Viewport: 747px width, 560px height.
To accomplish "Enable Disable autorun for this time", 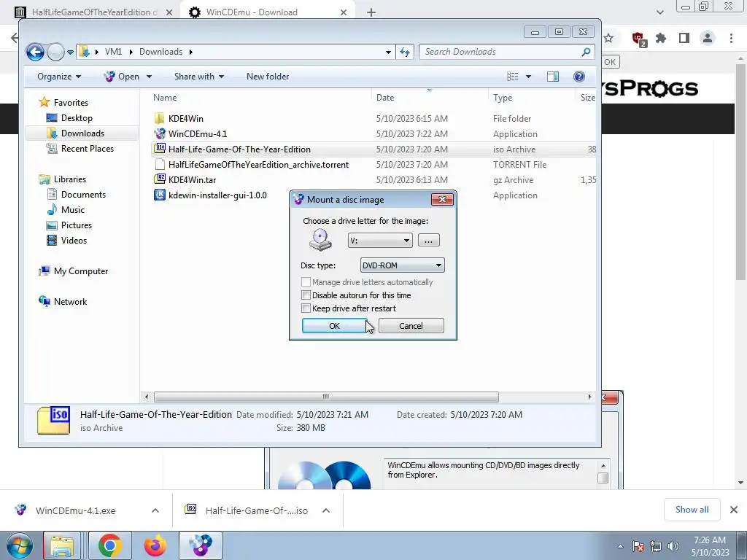I will (x=306, y=295).
